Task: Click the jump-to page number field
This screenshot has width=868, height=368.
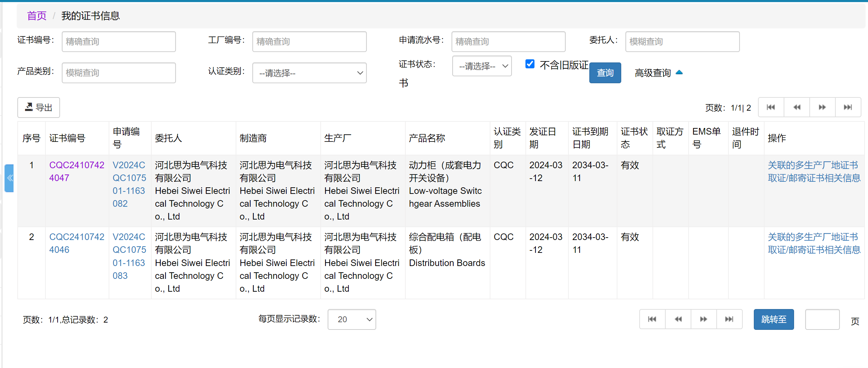Action: 822,319
